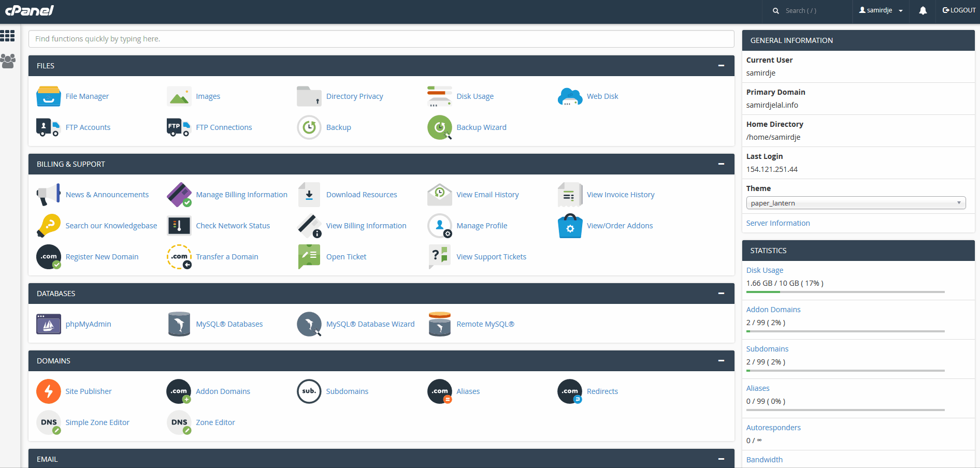Open the notifications bell icon
The width and height of the screenshot is (980, 468).
tap(923, 10)
